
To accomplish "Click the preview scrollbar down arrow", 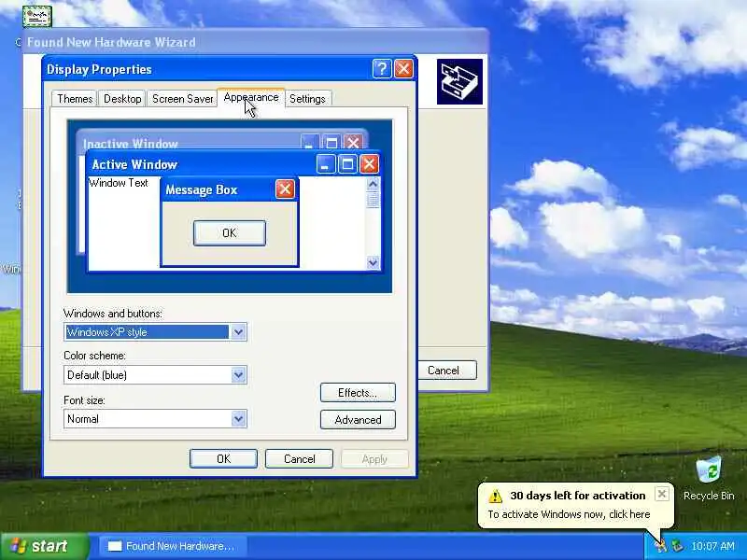I will [x=373, y=262].
